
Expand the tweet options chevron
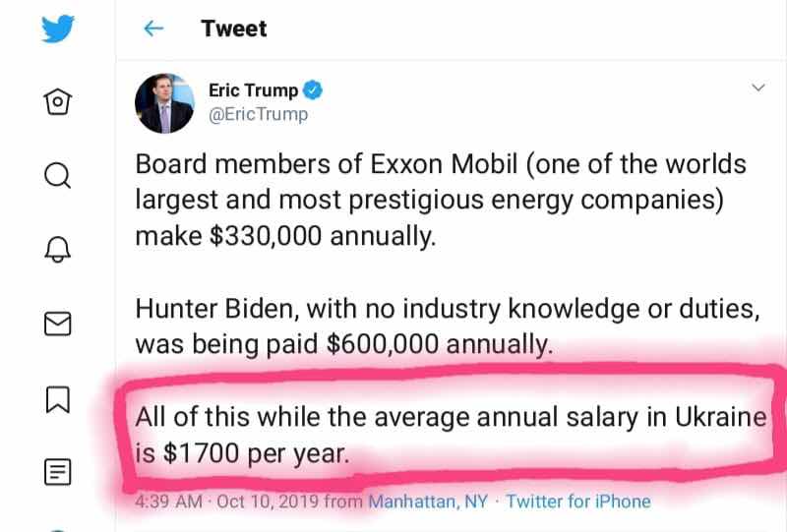757,88
